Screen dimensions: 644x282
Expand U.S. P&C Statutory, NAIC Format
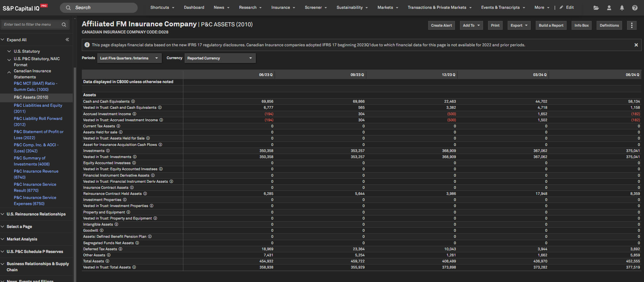9,60
